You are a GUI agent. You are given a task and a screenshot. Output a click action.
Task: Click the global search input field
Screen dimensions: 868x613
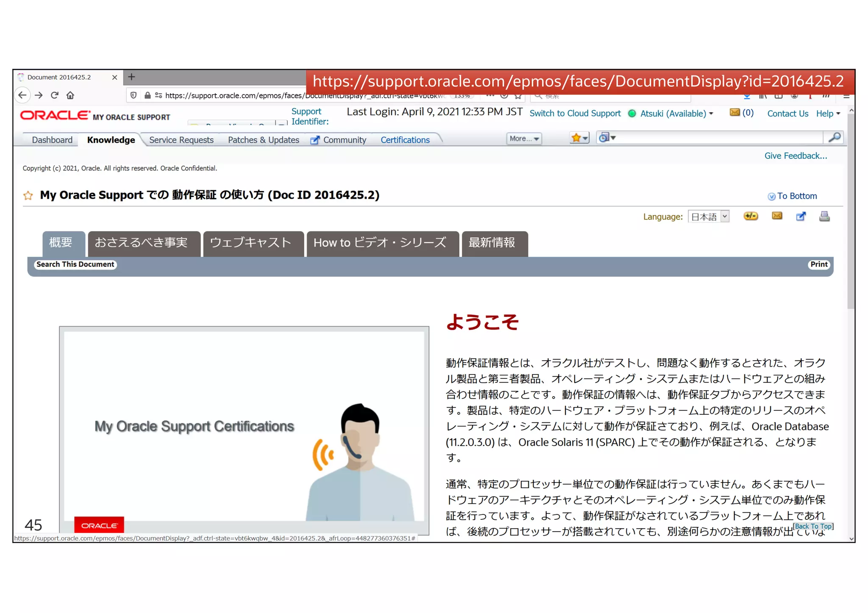pyautogui.click(x=719, y=137)
